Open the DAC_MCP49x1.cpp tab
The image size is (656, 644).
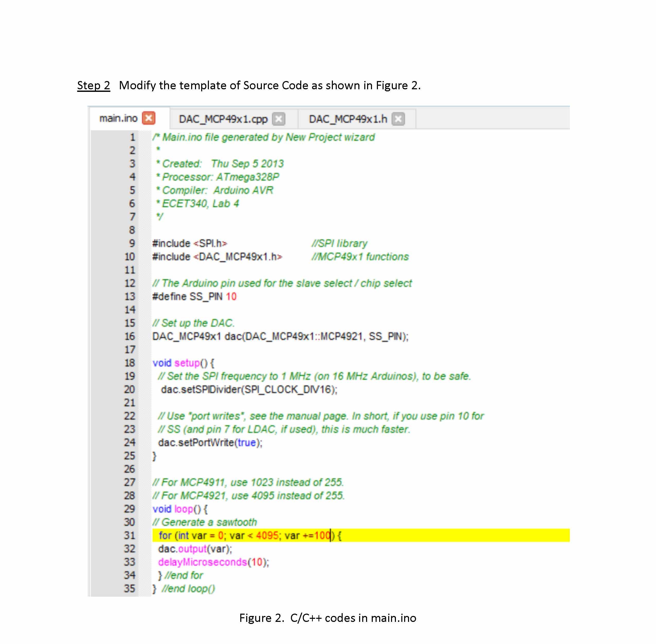223,119
